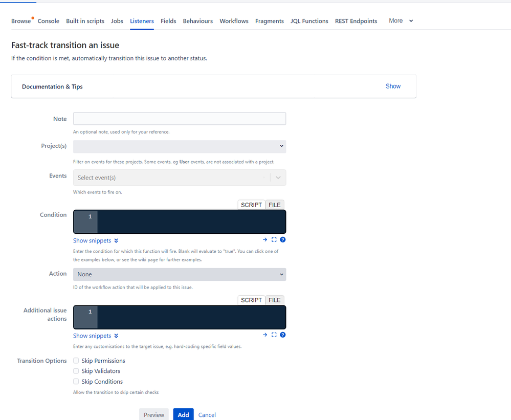The image size is (511, 420).
Task: Select FILE mode for Condition
Action: 274,205
